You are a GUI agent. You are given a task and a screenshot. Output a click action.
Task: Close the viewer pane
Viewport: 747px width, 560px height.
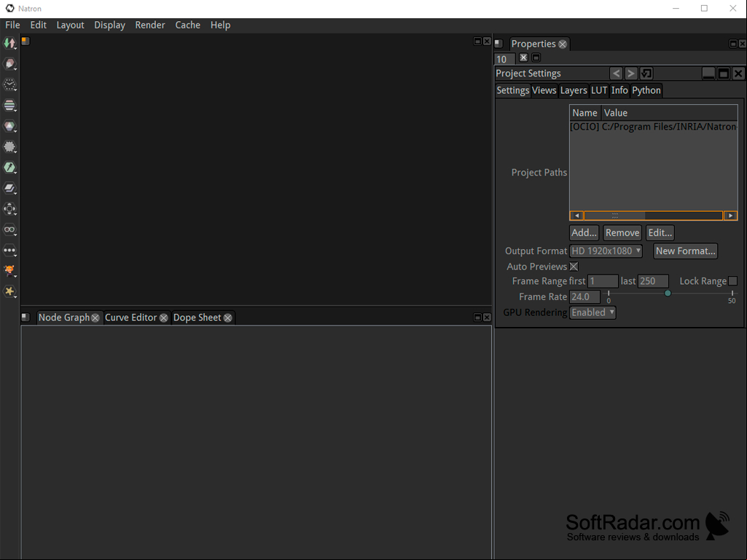click(x=487, y=42)
